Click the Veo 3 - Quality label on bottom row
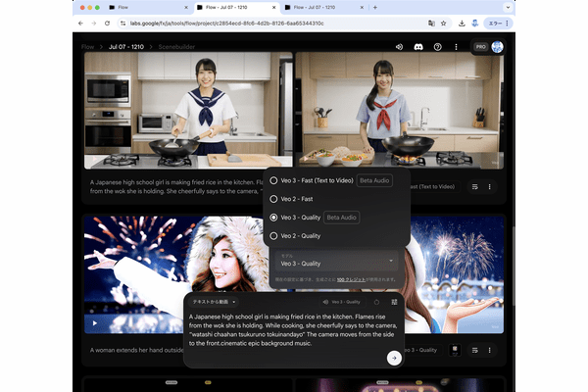The width and height of the screenshot is (588, 392). 420,350
